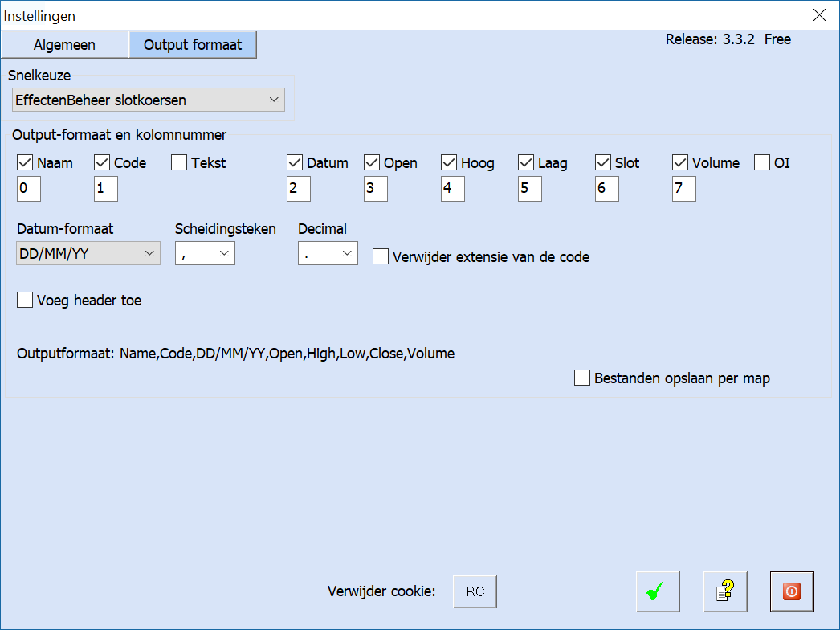This screenshot has width=840, height=630.
Task: Enable Verwijder extensie van de code
Action: pyautogui.click(x=381, y=257)
